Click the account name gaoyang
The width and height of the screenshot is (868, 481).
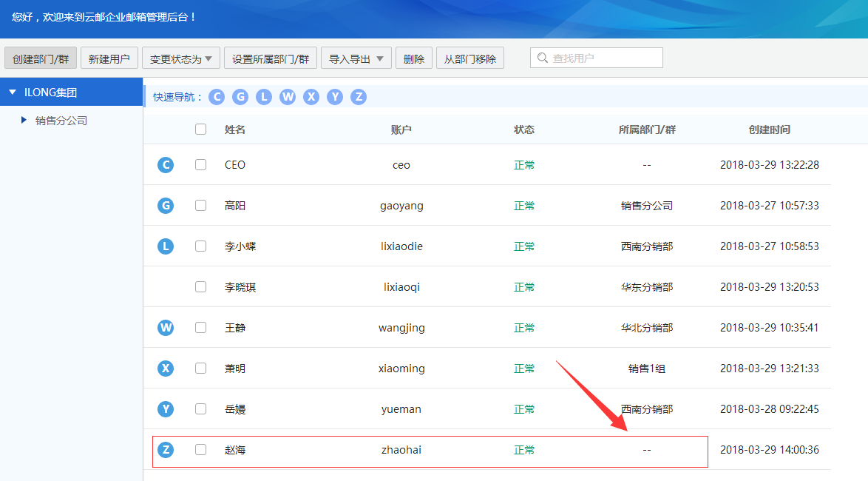point(401,206)
